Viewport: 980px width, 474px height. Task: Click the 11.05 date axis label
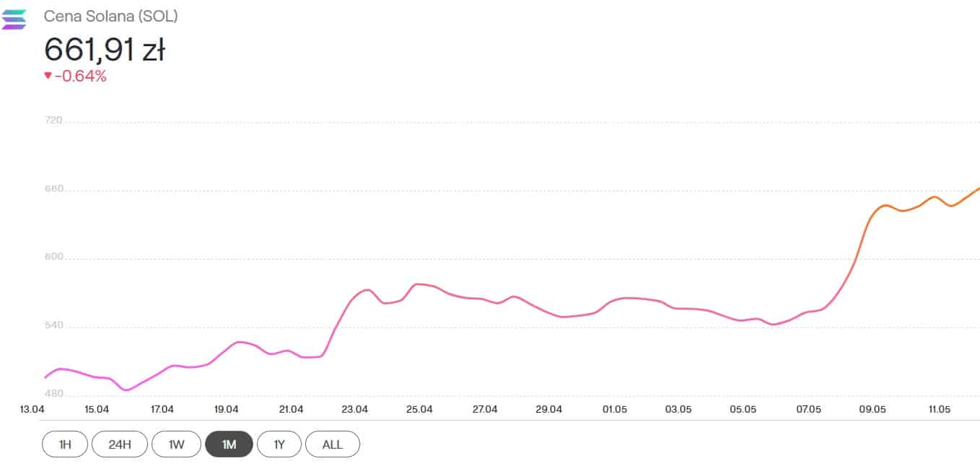tap(939, 409)
